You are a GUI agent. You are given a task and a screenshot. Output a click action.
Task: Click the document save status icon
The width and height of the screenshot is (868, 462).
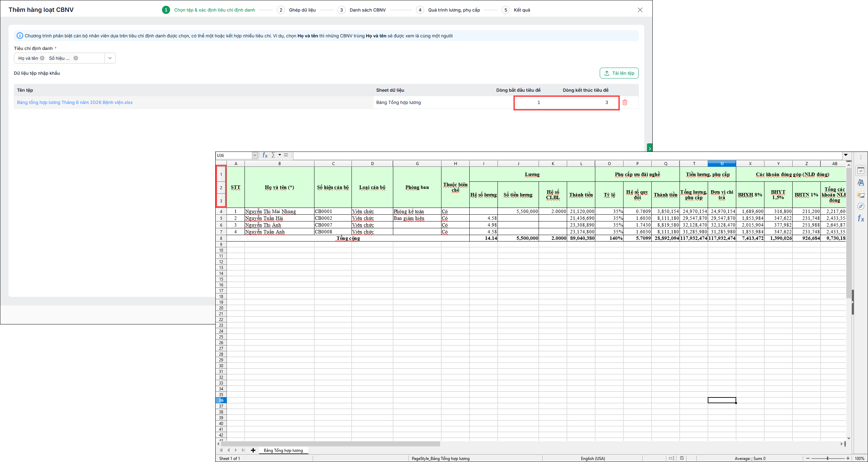click(x=682, y=458)
